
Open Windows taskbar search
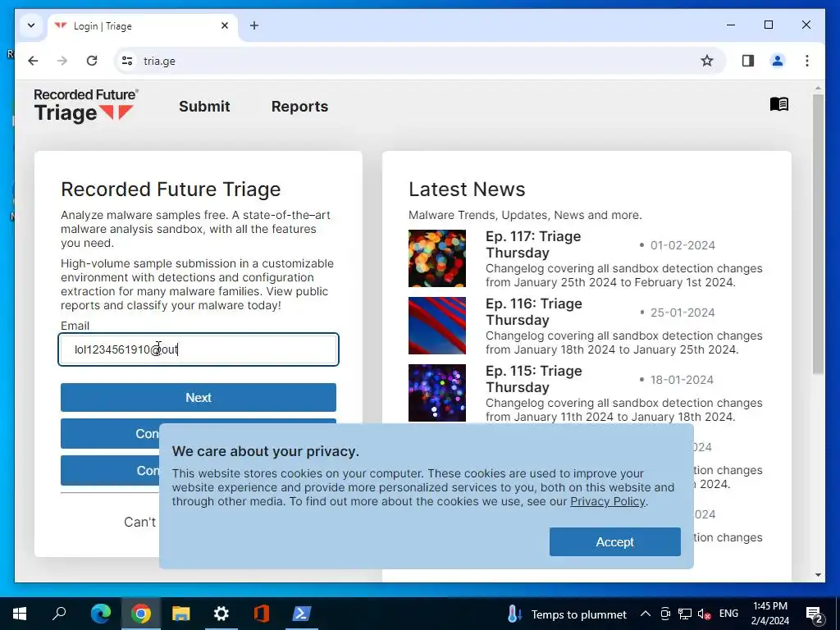[59, 614]
